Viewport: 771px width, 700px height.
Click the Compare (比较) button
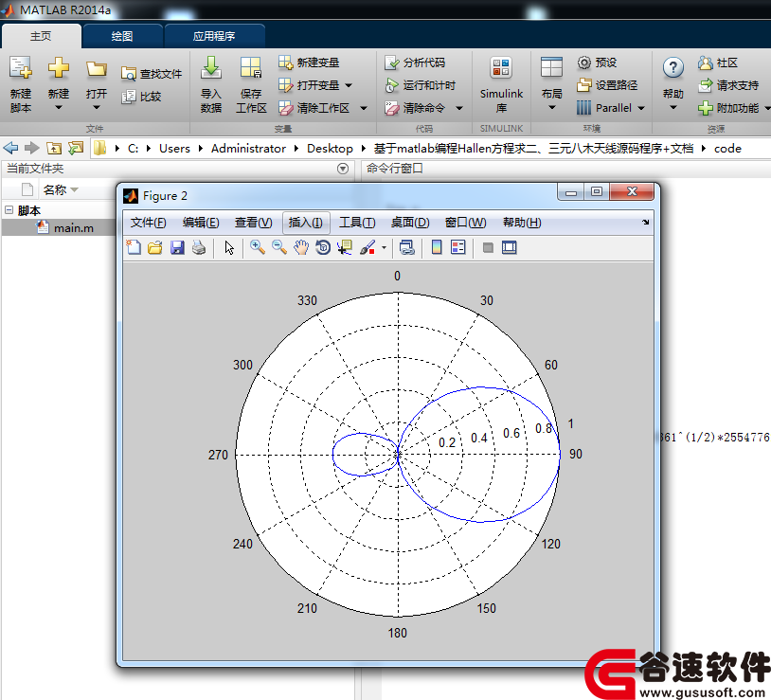(142, 97)
